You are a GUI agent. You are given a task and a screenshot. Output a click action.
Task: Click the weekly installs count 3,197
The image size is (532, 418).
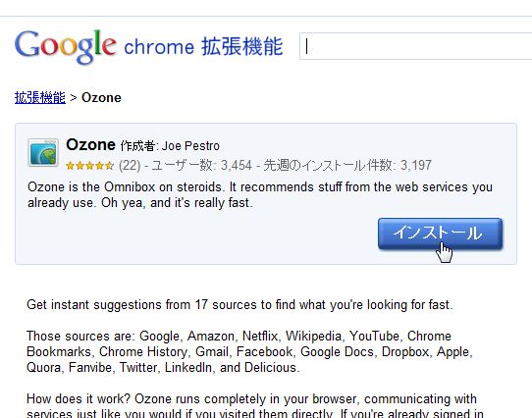415,166
